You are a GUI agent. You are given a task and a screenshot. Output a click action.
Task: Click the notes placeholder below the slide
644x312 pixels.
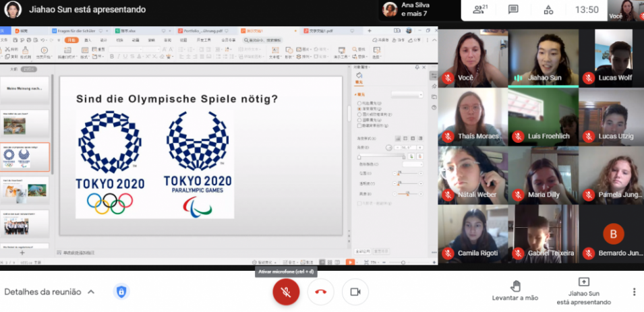(x=78, y=253)
